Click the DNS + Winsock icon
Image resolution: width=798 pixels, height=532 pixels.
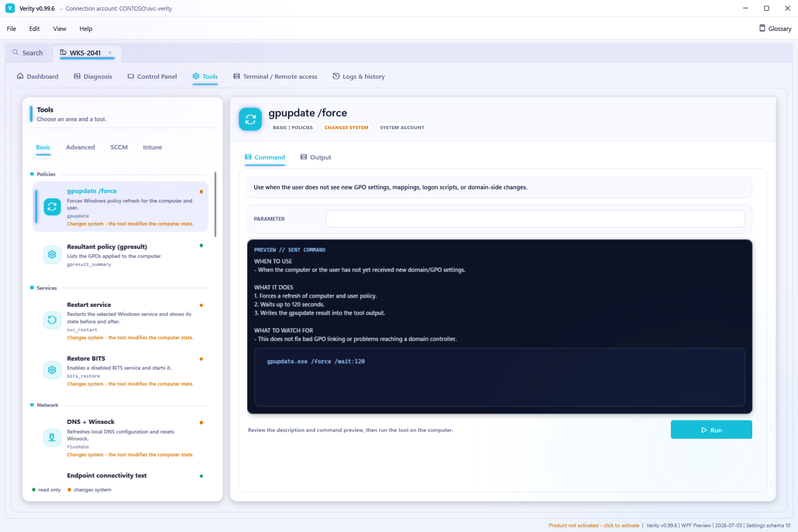[x=52, y=437]
